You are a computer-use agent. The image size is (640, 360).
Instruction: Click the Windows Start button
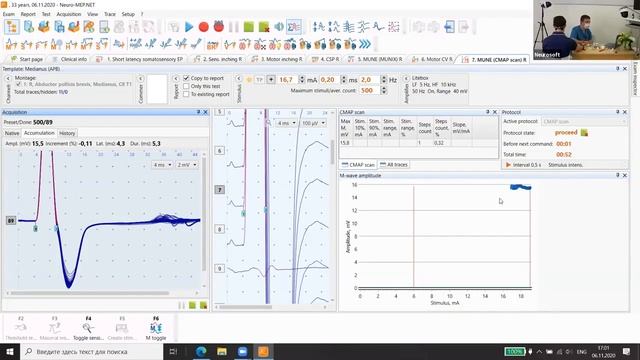[10, 351]
